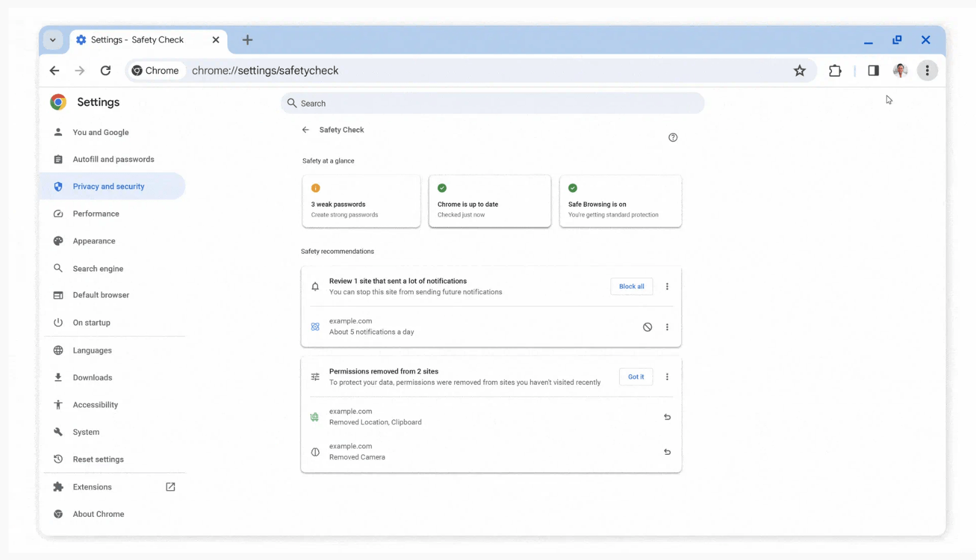976x560 pixels.
Task: Switch profiles via the avatar icon
Action: (900, 71)
